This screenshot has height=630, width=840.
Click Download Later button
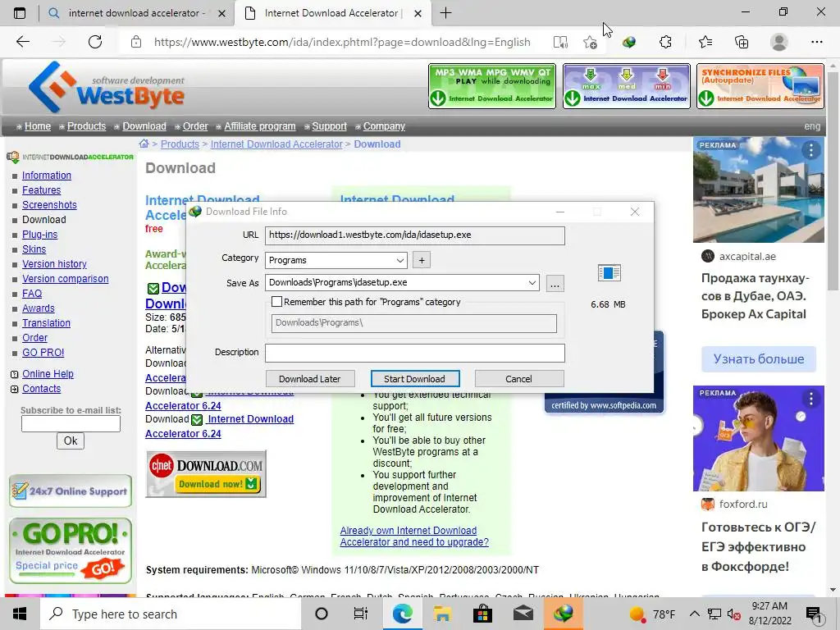(x=309, y=379)
